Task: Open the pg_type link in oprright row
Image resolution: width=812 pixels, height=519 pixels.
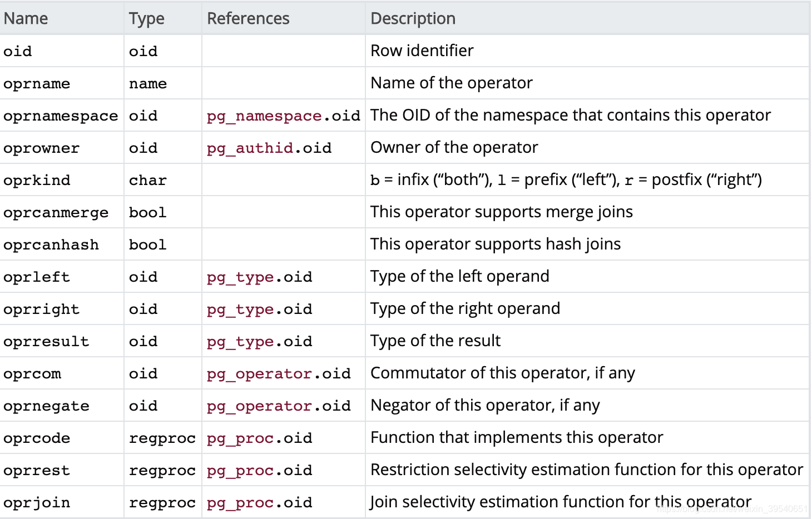Action: (x=240, y=310)
